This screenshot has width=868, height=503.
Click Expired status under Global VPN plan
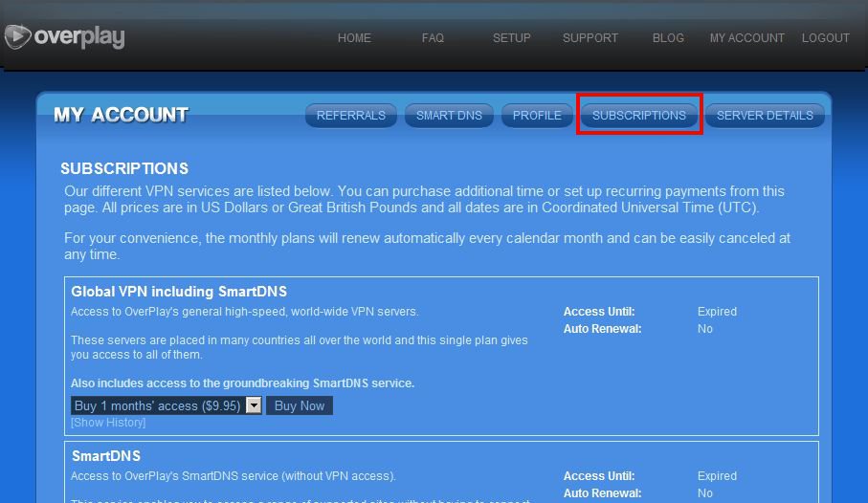tap(717, 312)
